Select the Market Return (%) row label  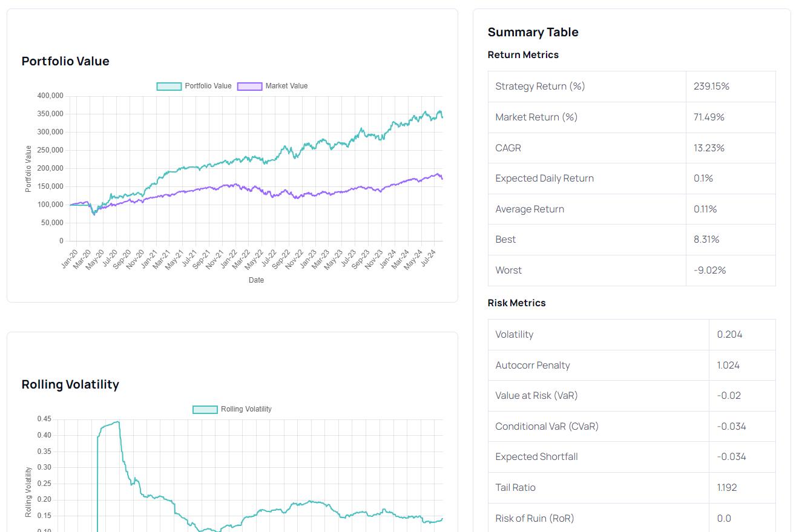(536, 117)
